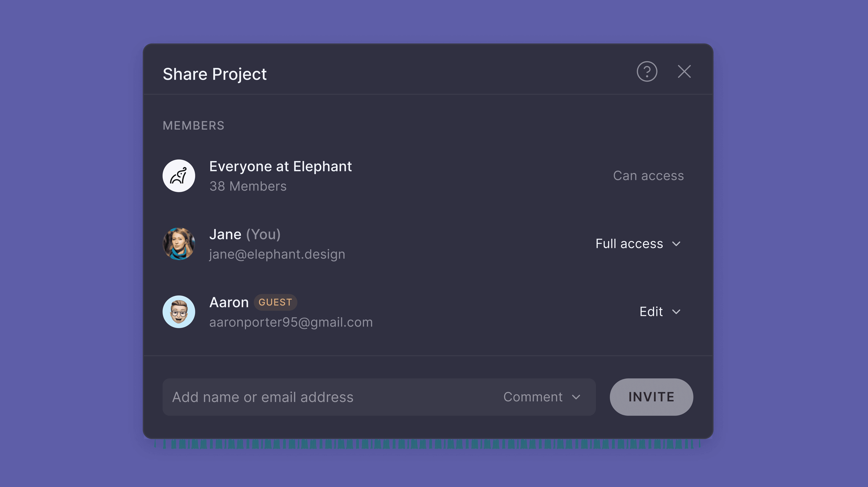The image size is (868, 487).
Task: Click aaronporter95@gmail.com email text
Action: (x=291, y=322)
